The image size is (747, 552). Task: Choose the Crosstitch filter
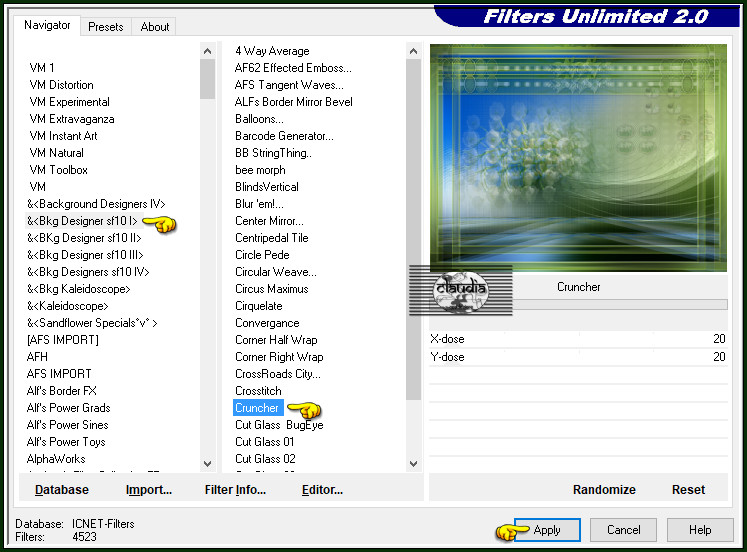click(258, 391)
